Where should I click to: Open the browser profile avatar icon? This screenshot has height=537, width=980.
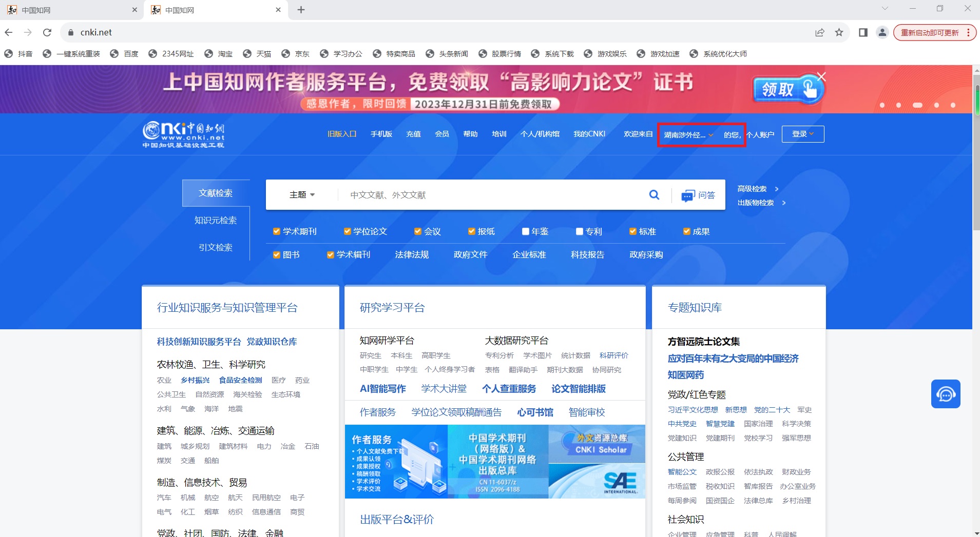882,32
